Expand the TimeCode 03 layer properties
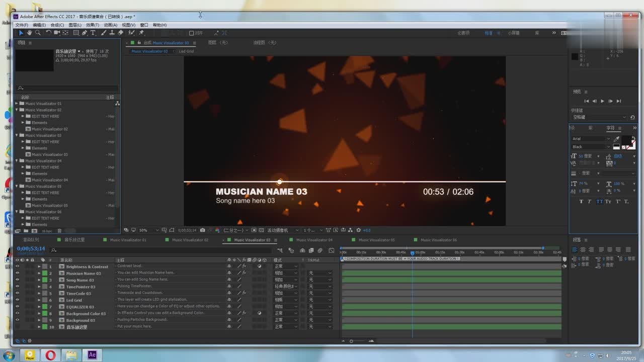 39,293
